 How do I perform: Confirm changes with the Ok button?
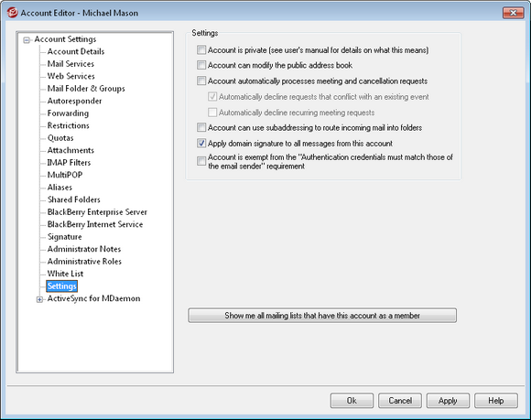click(352, 401)
